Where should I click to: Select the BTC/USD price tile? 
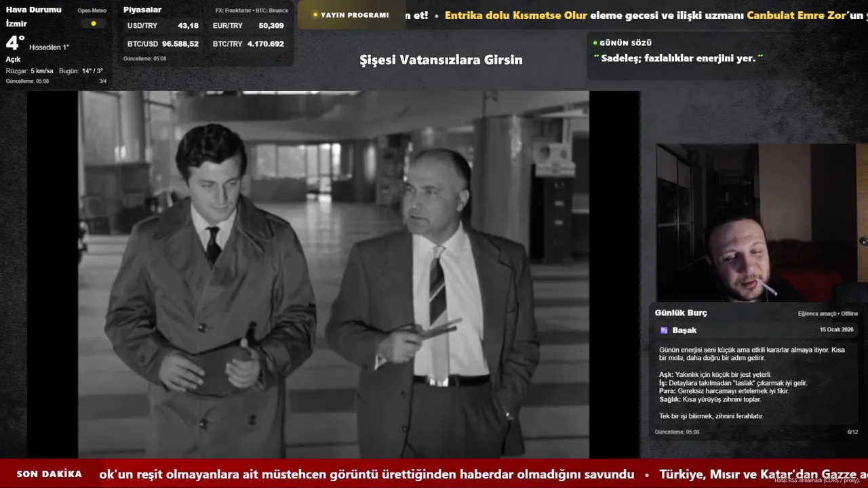[163, 43]
